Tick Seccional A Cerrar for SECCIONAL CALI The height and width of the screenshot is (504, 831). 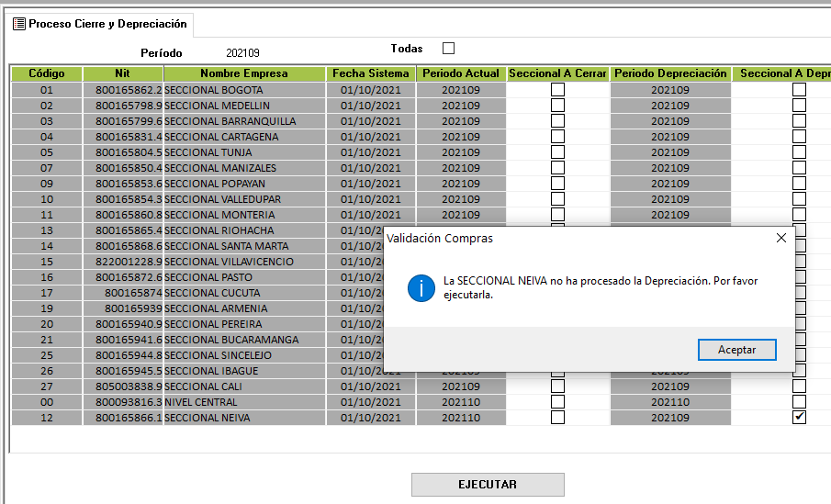point(557,386)
